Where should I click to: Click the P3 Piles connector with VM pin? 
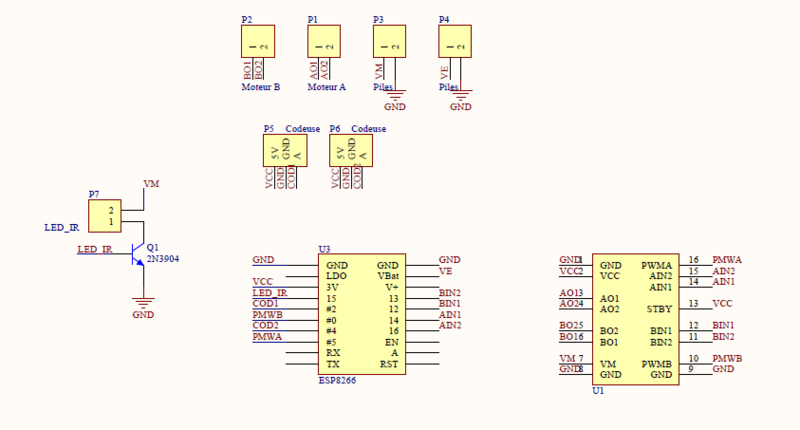(389, 42)
